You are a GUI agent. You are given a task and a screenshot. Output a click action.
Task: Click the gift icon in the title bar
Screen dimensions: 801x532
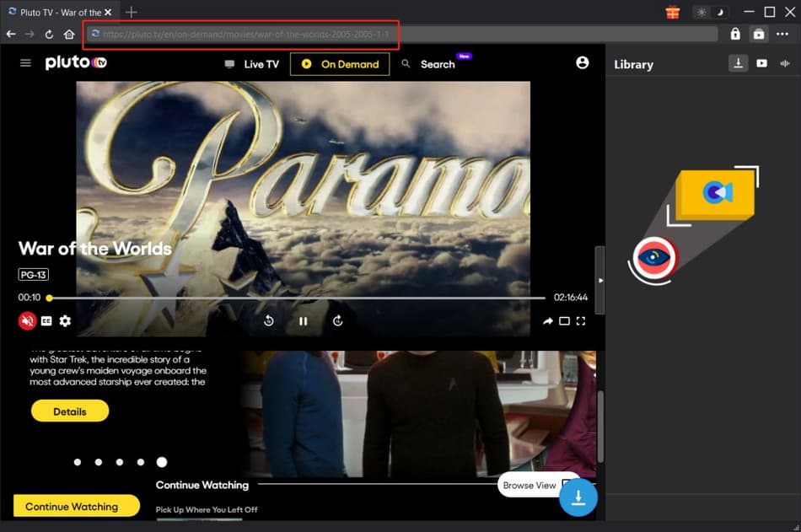pyautogui.click(x=672, y=12)
